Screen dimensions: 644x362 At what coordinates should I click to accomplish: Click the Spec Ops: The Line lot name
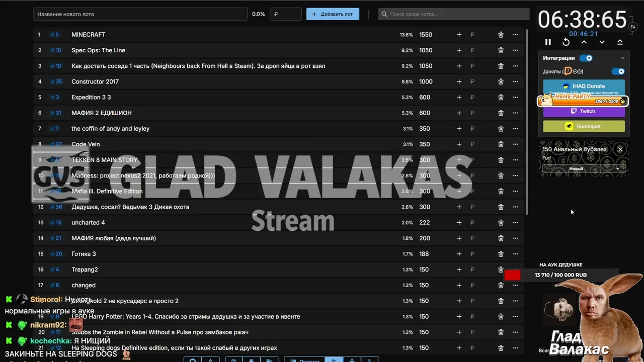point(98,50)
